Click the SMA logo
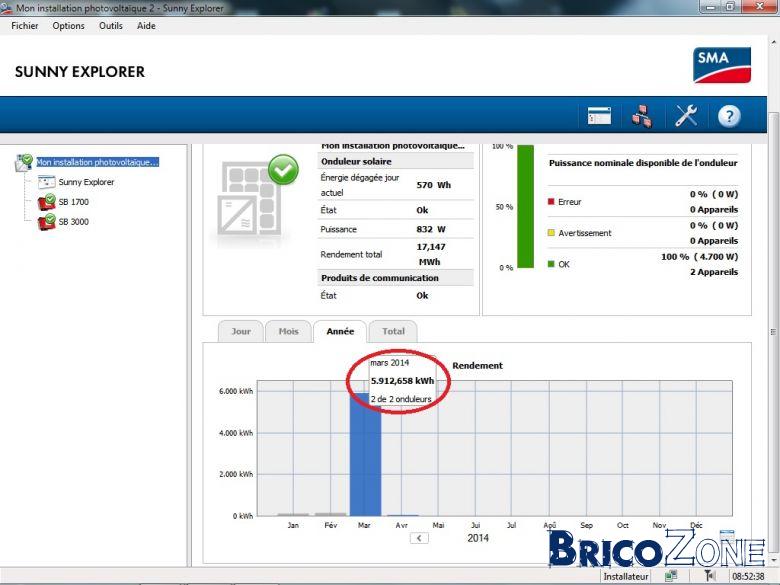The width and height of the screenshot is (780, 585). coord(722,65)
